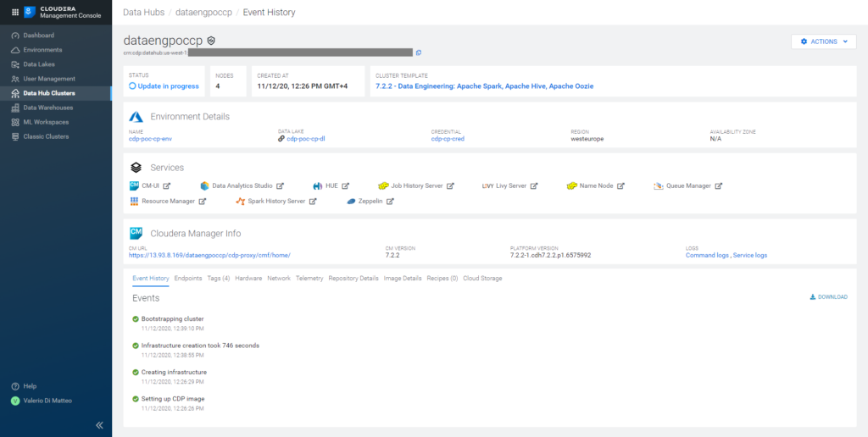Screen dimensions: 868x437
Task: Click the Resource Manager service icon
Action: click(134, 202)
